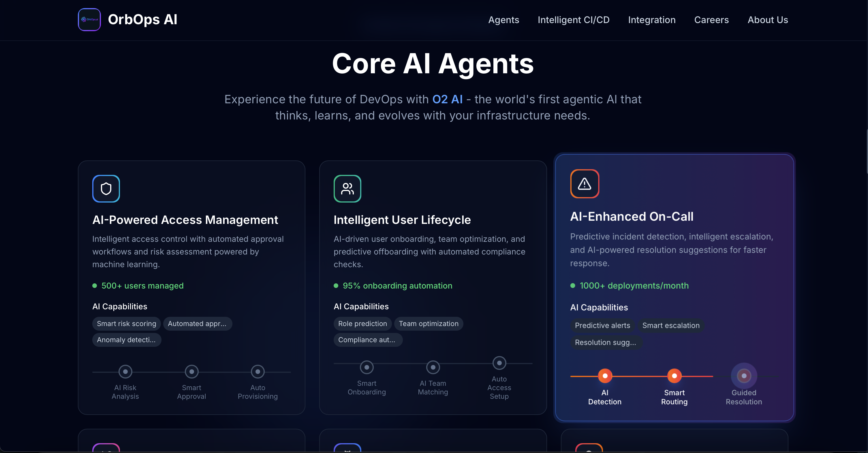Image resolution: width=868 pixels, height=453 pixels.
Task: Click AI Capabilities heading in On-Call card
Action: tap(599, 307)
